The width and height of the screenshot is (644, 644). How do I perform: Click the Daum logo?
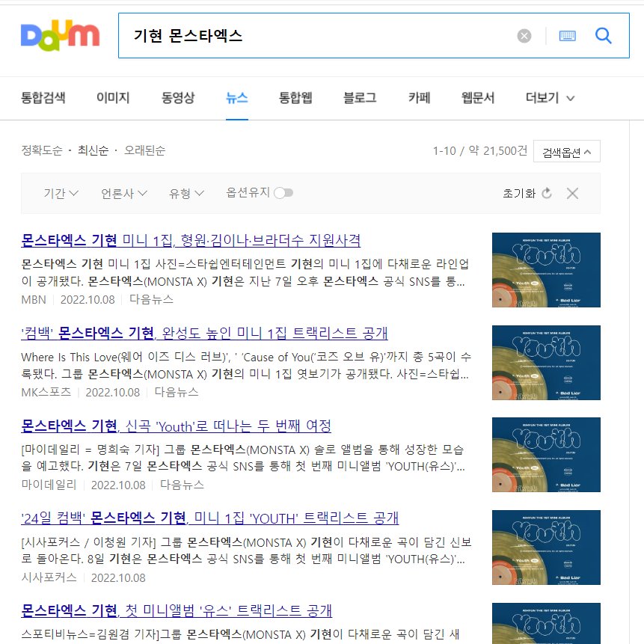coord(60,35)
